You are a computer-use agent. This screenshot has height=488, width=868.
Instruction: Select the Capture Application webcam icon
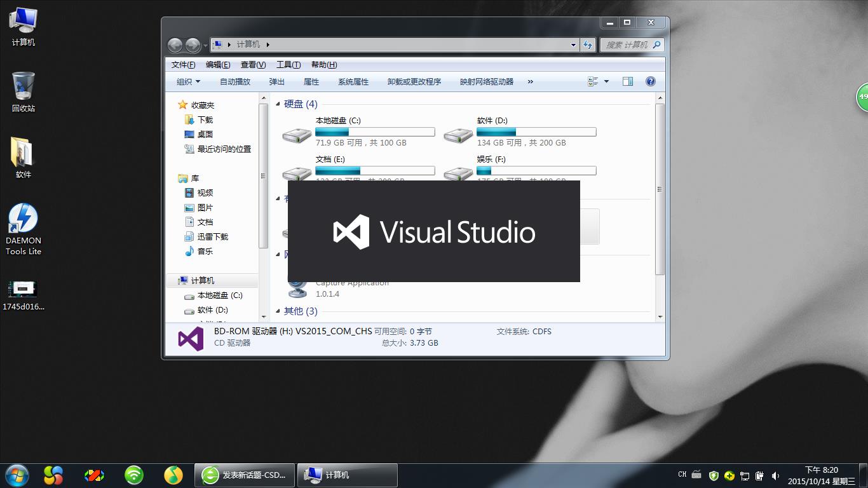(x=297, y=289)
